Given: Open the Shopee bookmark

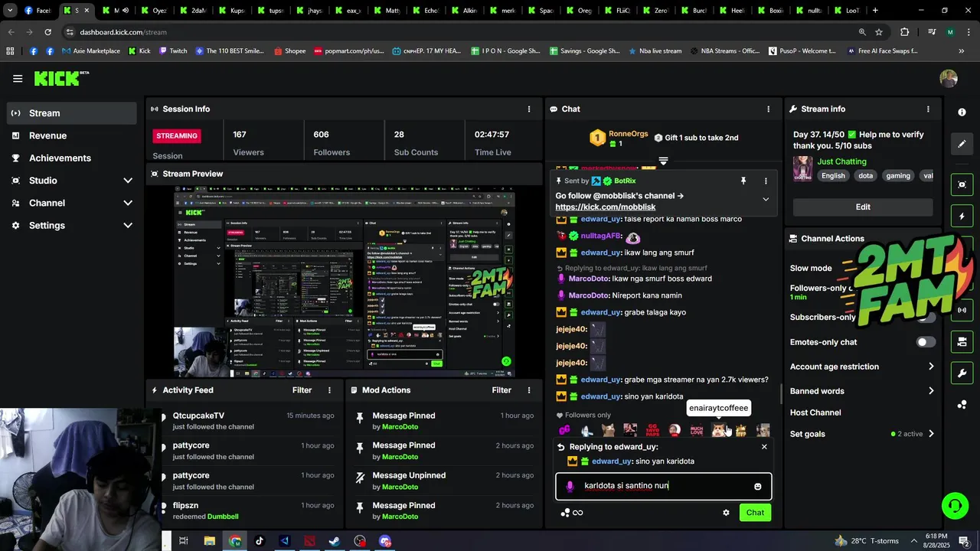Looking at the screenshot, I should click(x=289, y=51).
